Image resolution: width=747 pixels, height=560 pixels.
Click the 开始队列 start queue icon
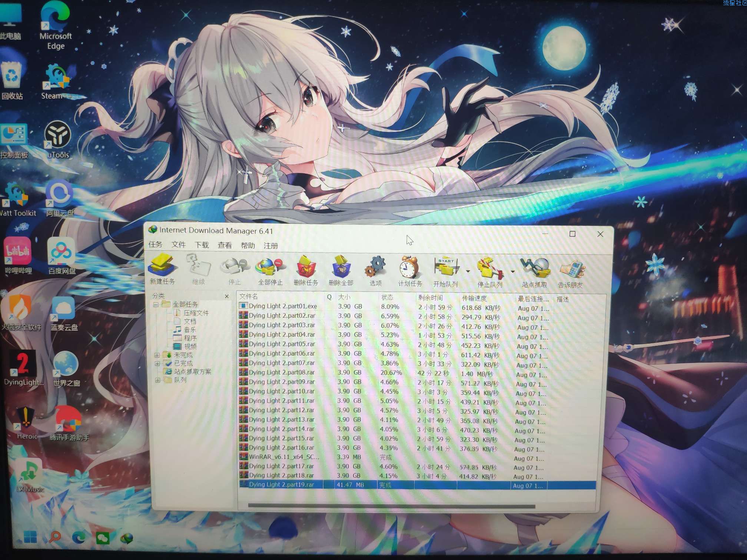pyautogui.click(x=446, y=271)
